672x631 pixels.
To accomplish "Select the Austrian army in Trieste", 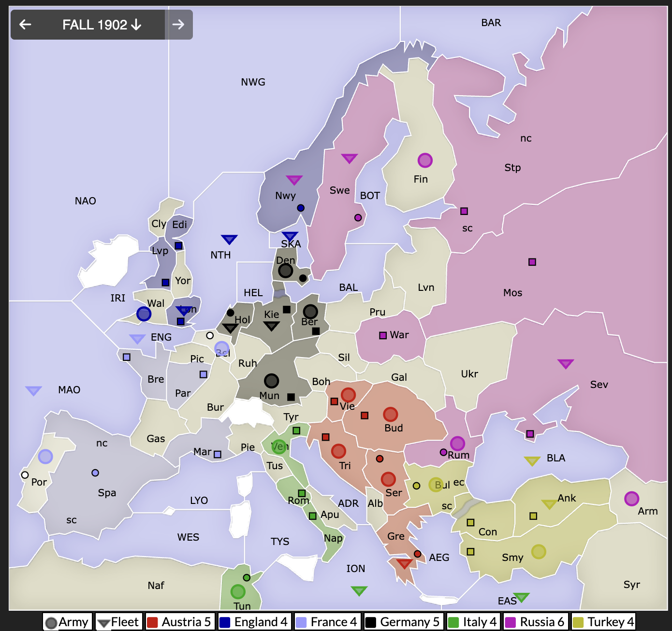I will pyautogui.click(x=338, y=451).
